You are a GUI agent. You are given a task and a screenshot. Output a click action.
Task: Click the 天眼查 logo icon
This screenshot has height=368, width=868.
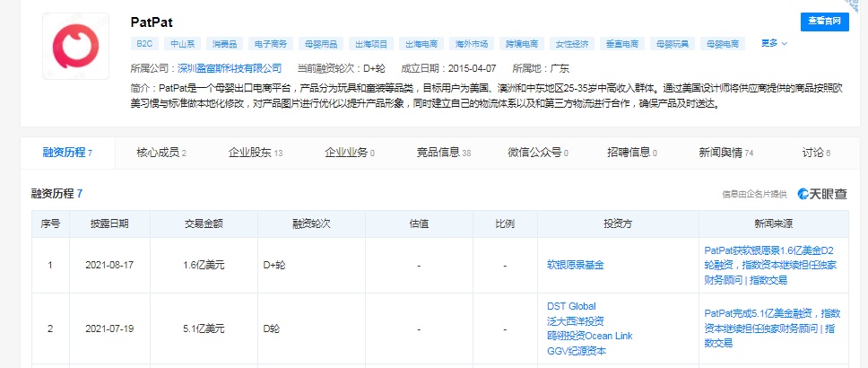tap(822, 194)
